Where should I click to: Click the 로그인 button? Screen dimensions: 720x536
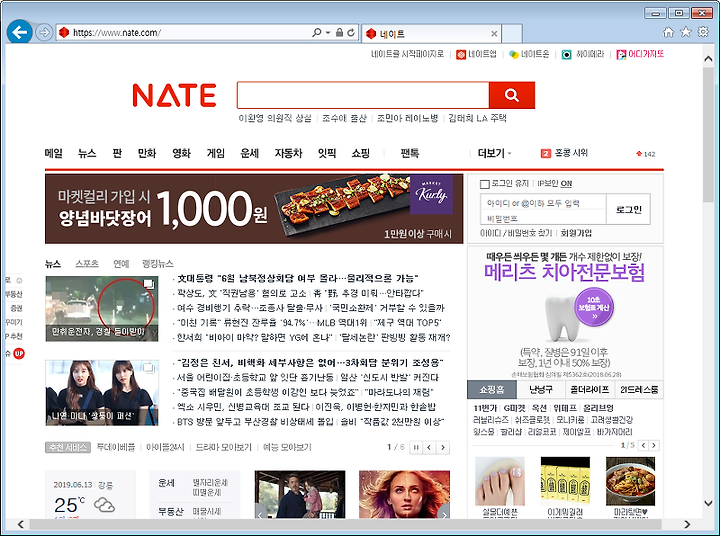[x=628, y=209]
